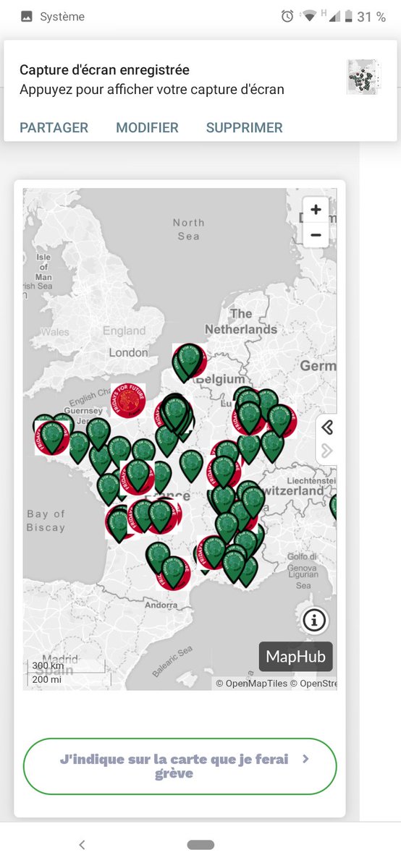Tap SUPPRIMER on the screenshot notification
This screenshot has height=868, width=401.
click(x=244, y=128)
